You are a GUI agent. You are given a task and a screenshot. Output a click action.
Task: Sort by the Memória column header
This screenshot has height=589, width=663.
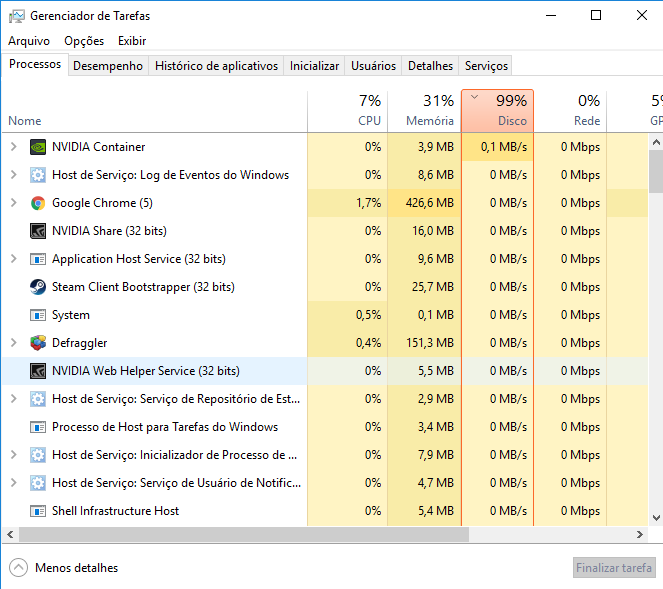click(424, 111)
